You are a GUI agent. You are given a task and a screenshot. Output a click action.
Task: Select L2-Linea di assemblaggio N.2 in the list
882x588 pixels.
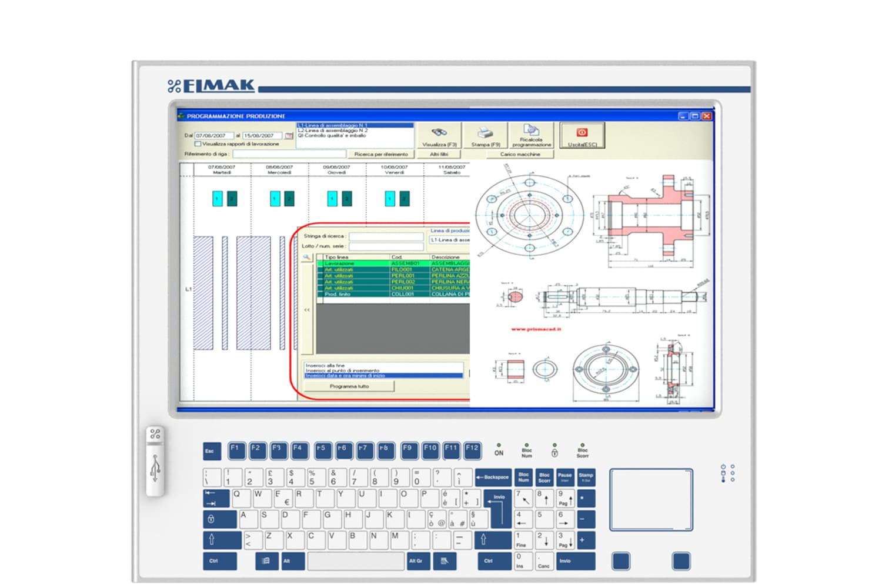coord(333,131)
